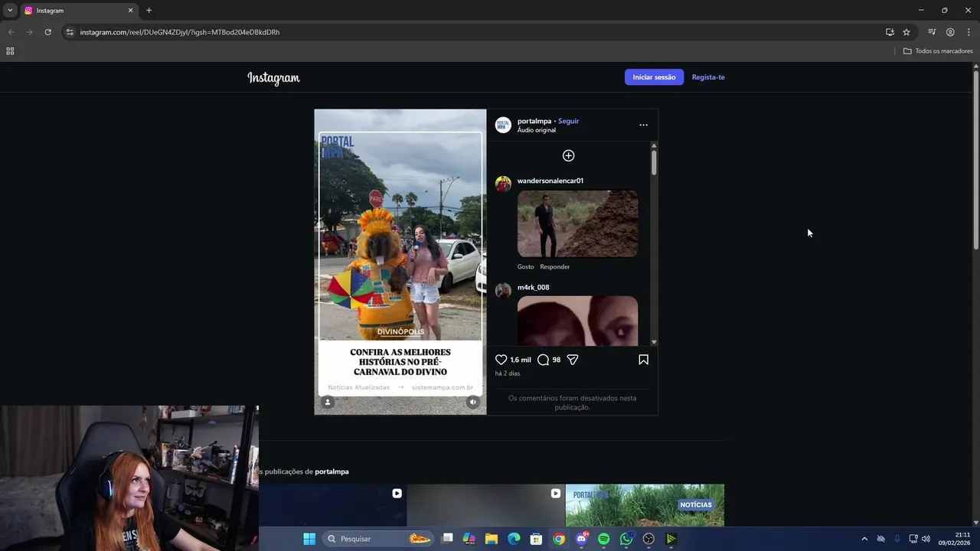Open wandersonalencar01 username link
980x551 pixels.
550,181
